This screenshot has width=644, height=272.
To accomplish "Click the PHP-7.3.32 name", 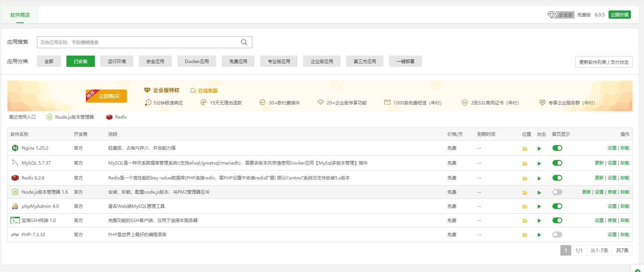I will point(33,235).
